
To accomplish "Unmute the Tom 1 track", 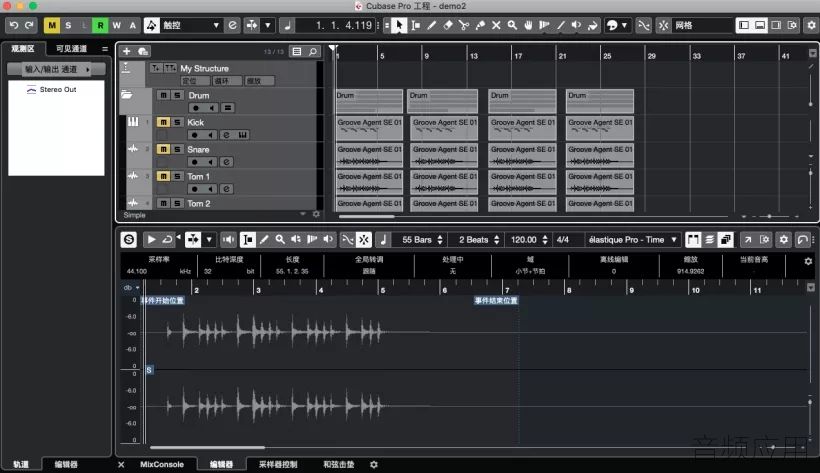I will pyautogui.click(x=163, y=176).
